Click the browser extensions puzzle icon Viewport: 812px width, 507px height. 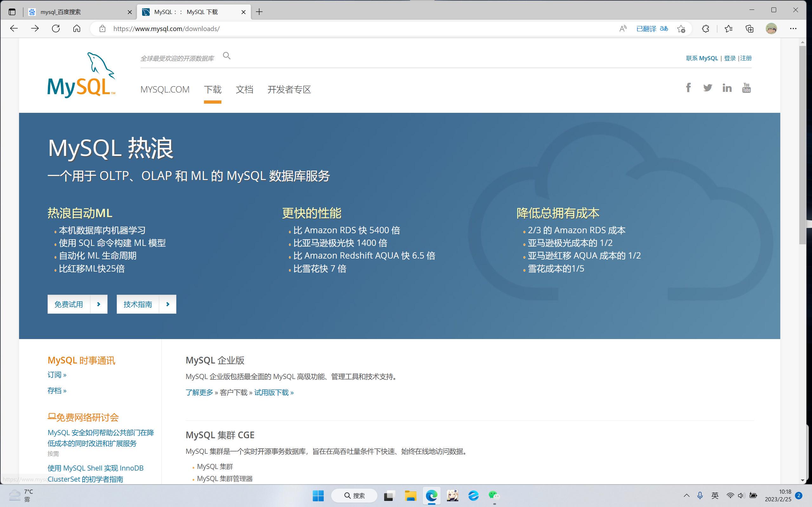click(705, 29)
